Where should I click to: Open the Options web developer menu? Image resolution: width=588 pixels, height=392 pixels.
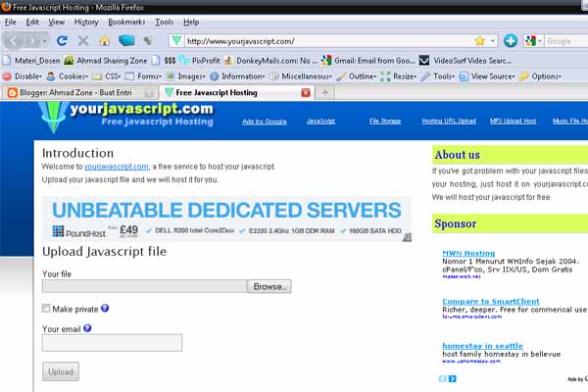(540, 76)
